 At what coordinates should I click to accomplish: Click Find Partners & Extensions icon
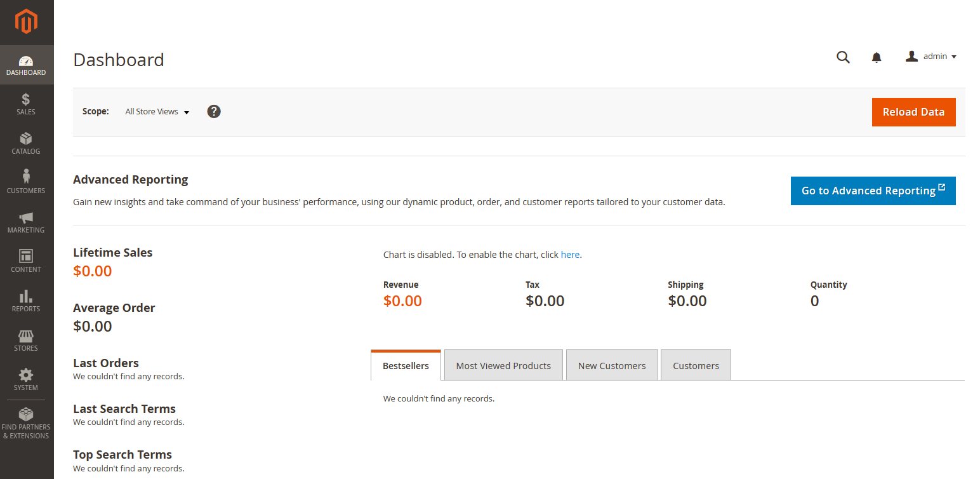tap(26, 423)
